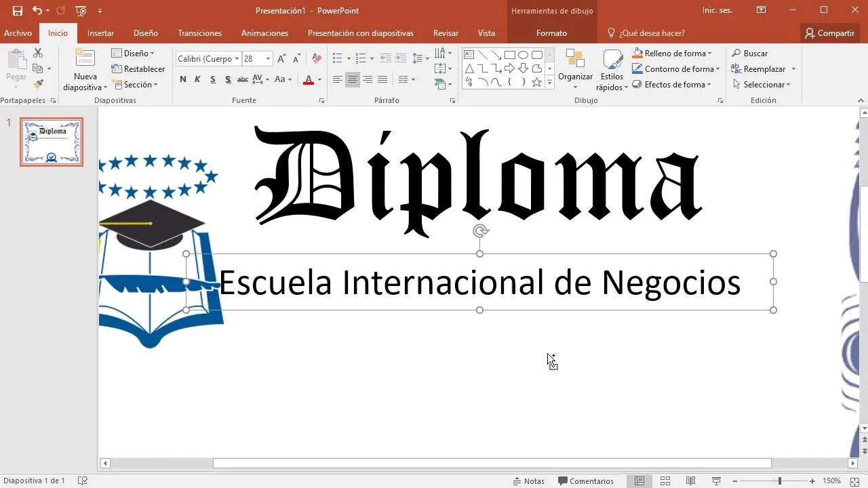Toggle the Notas pane
The image size is (868, 488).
tap(528, 481)
